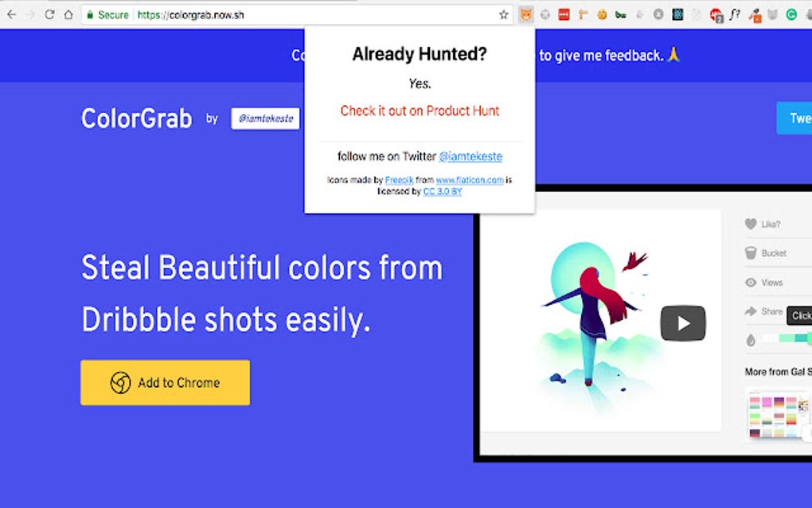Open the fox-face extension icon
The width and height of the screenshot is (812, 508).
(x=525, y=14)
